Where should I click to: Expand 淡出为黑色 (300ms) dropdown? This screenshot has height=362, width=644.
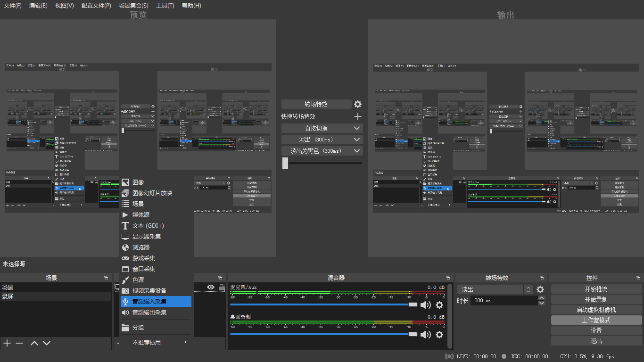[x=357, y=151]
